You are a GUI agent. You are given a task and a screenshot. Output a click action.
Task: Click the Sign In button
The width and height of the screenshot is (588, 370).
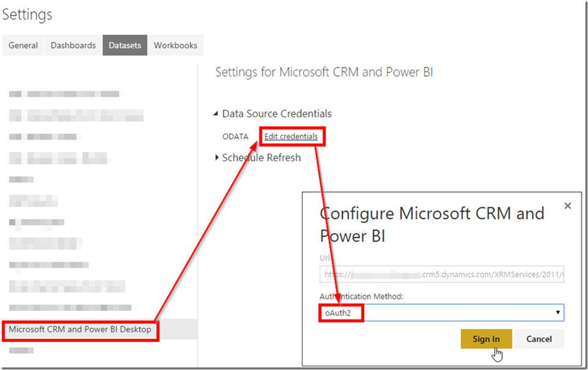[486, 339]
